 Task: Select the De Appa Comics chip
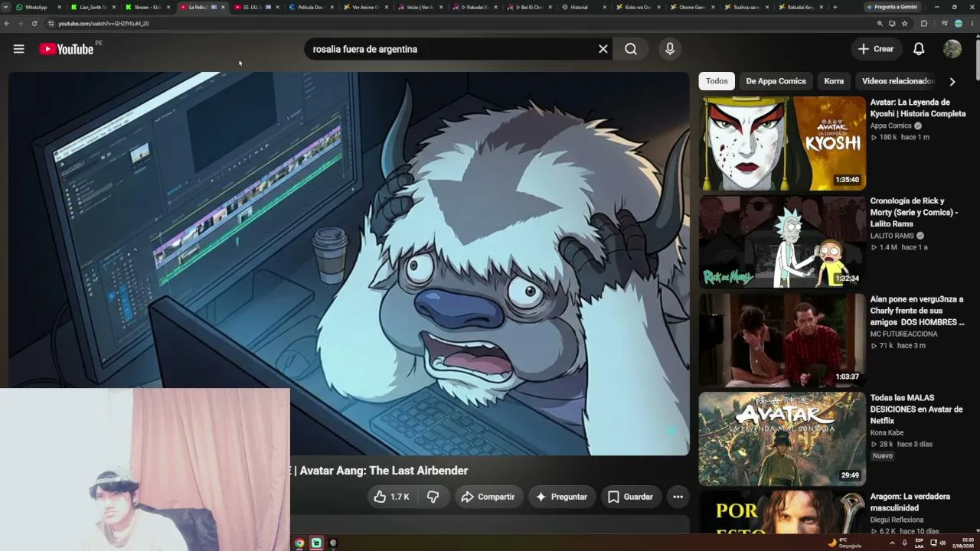[776, 81]
